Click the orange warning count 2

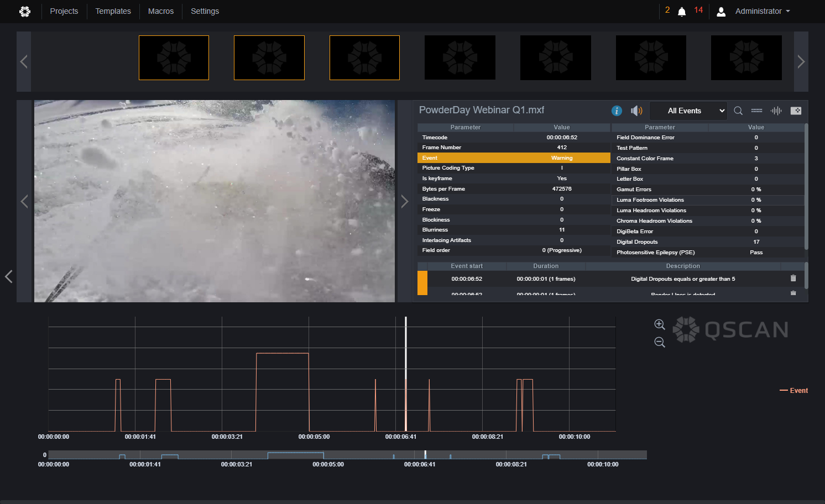pyautogui.click(x=667, y=10)
